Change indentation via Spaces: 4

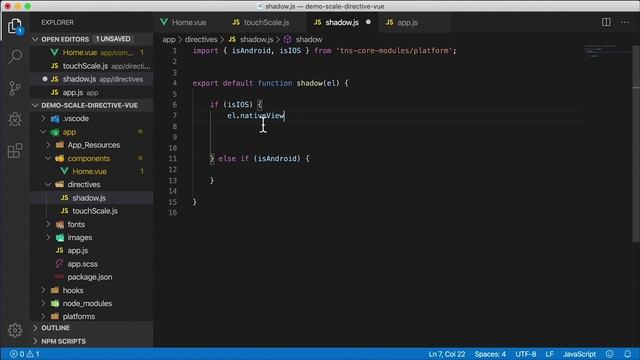coord(490,354)
